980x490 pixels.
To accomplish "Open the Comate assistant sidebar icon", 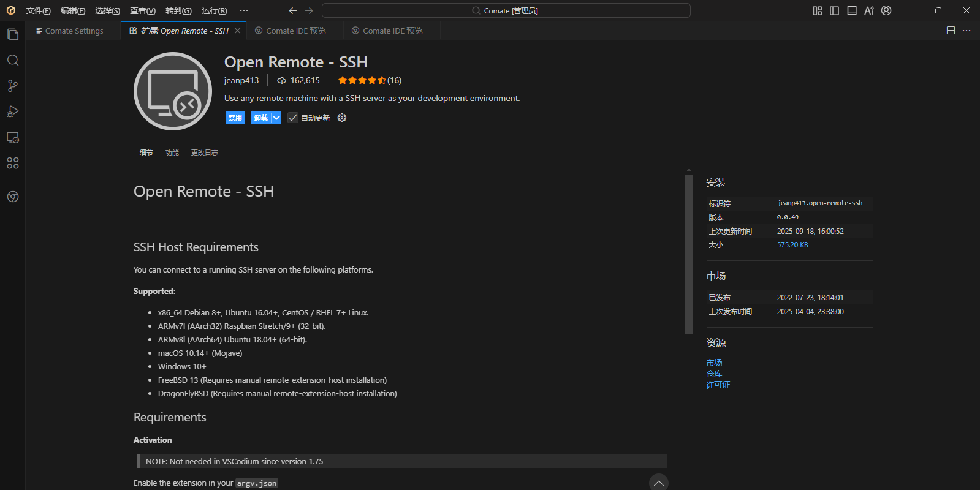I will [x=13, y=197].
